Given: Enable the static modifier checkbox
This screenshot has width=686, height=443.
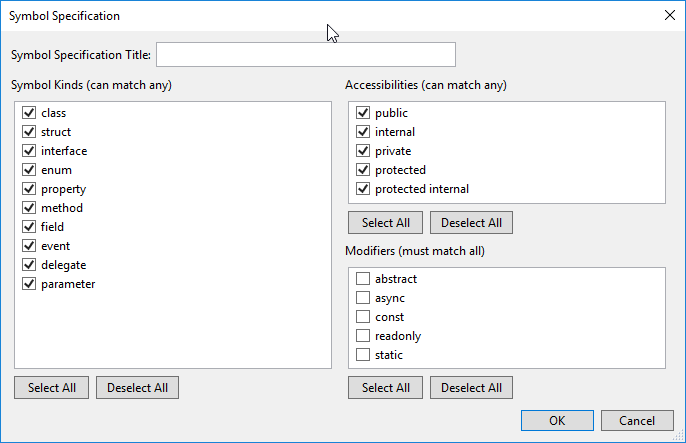Looking at the screenshot, I should pyautogui.click(x=363, y=355).
